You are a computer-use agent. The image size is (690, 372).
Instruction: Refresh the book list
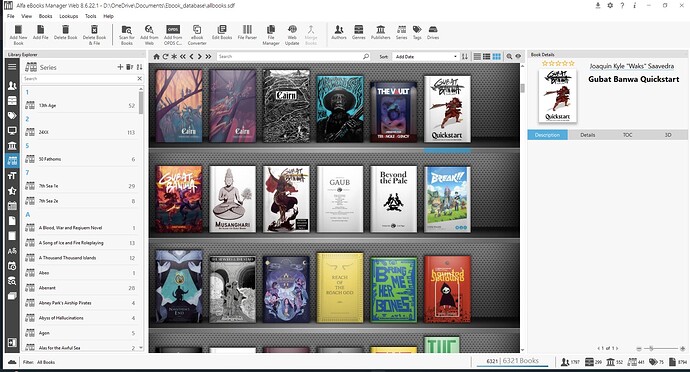pos(165,56)
